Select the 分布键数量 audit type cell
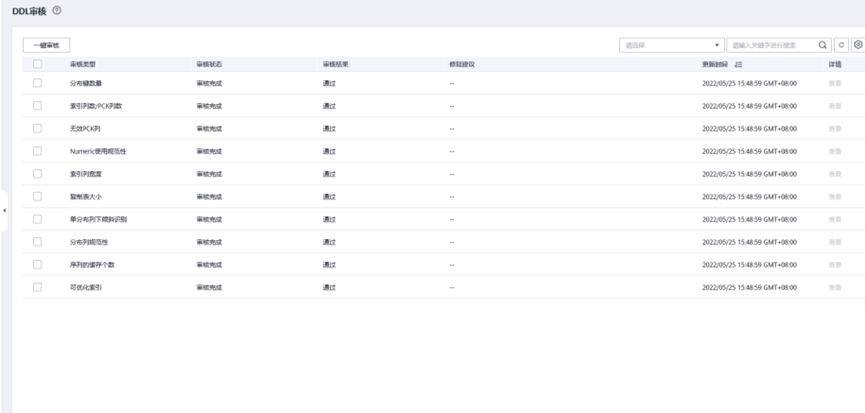The image size is (865, 413). (86, 83)
